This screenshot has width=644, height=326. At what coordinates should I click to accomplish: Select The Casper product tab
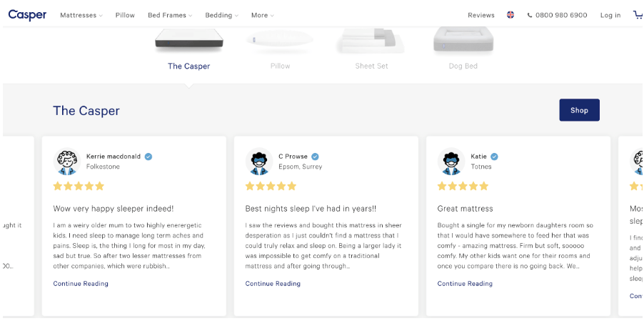(x=189, y=66)
